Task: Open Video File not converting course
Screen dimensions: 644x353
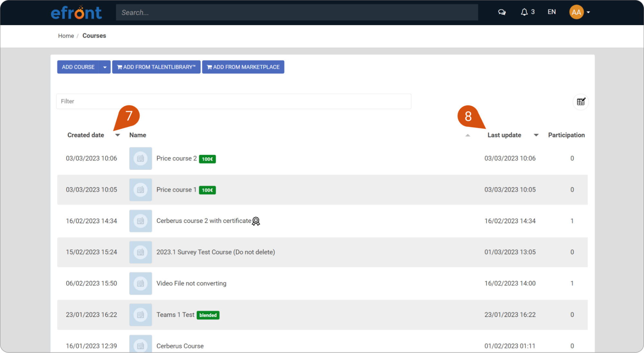Action: click(191, 283)
